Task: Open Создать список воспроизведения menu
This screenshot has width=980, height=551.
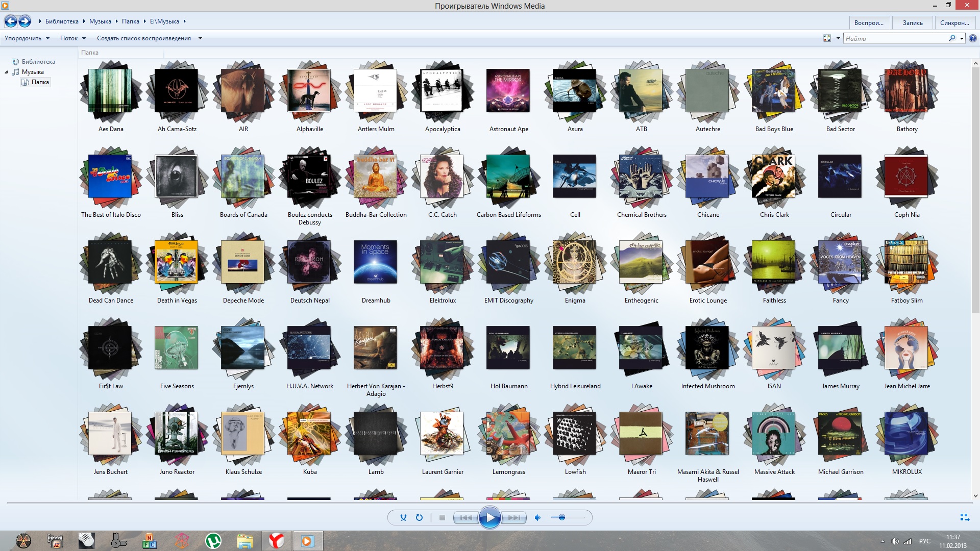Action: (144, 38)
